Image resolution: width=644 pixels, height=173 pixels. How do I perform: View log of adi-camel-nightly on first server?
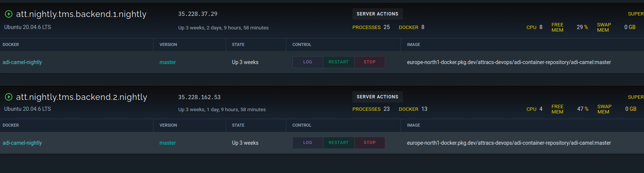308,62
